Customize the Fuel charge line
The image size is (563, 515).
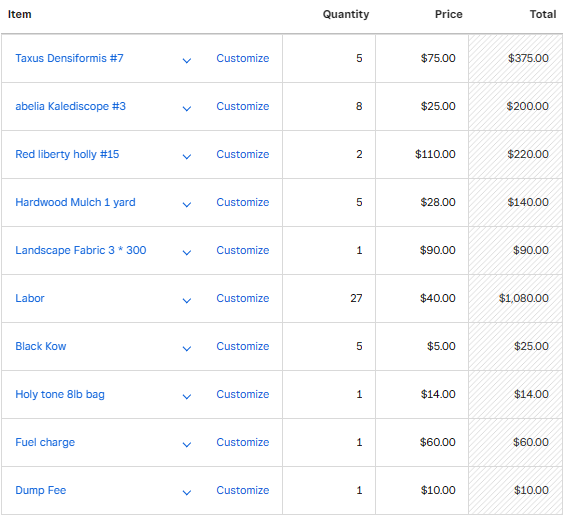point(243,442)
